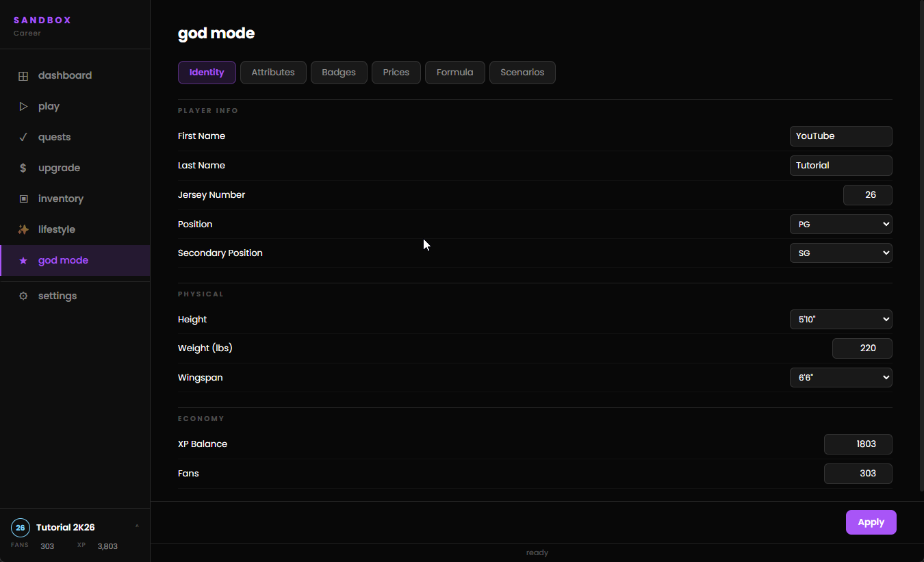Viewport: 924px width, 562px height.
Task: Click the dashboard grid icon
Action: click(23, 76)
